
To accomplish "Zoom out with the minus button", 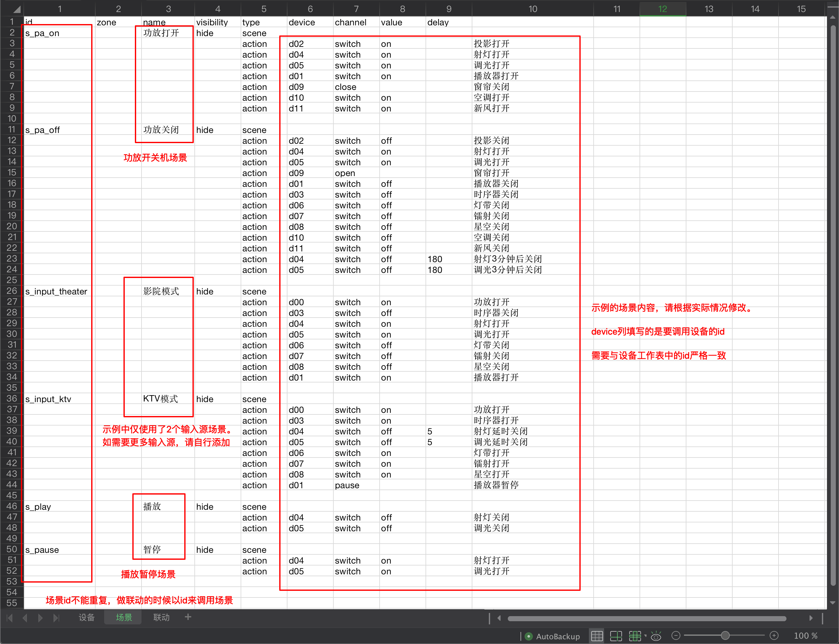I will tap(676, 636).
